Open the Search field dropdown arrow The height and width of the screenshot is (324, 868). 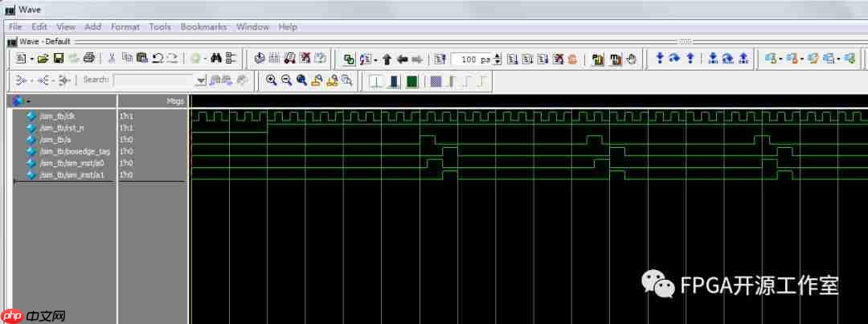pos(201,81)
